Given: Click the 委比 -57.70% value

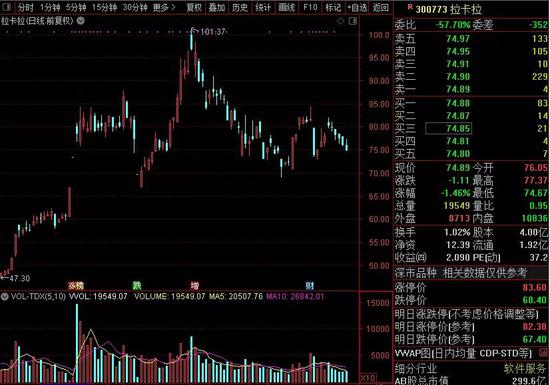Looking at the screenshot, I should (x=452, y=25).
